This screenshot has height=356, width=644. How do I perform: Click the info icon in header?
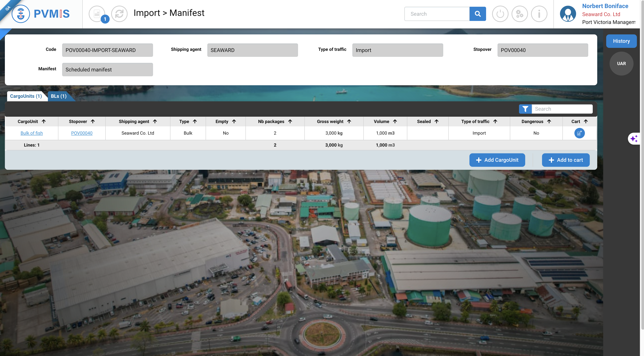(x=539, y=14)
